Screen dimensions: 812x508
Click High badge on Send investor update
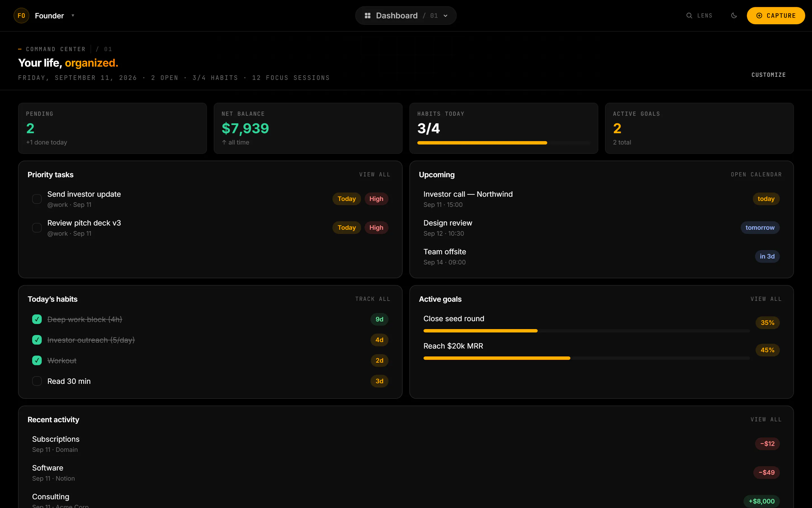(376, 199)
